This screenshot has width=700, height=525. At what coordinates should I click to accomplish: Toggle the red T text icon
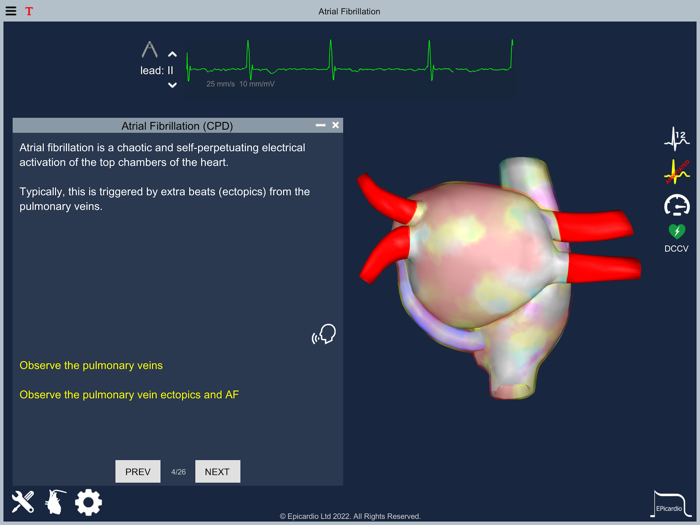click(29, 11)
